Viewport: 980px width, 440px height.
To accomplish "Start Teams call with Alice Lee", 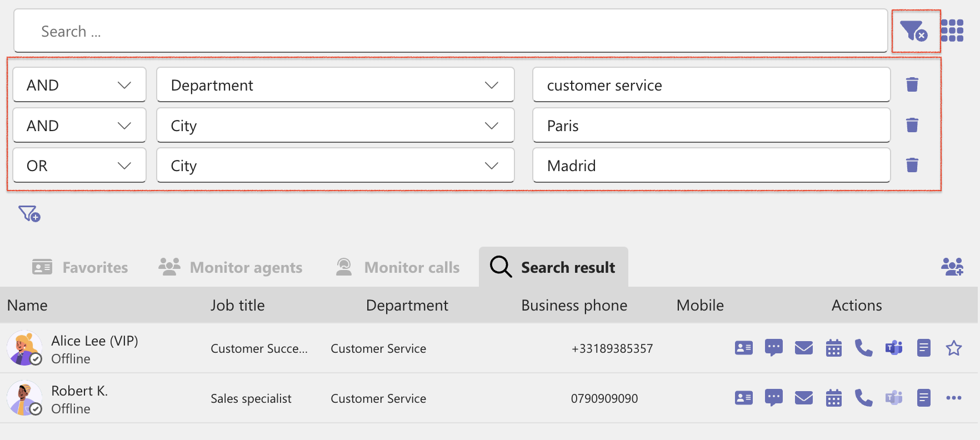I will pos(894,348).
